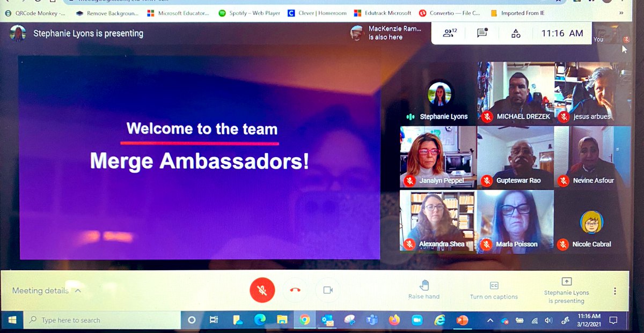The width and height of the screenshot is (644, 333).
Task: Select Marla Poisson video tile
Action: click(515, 220)
